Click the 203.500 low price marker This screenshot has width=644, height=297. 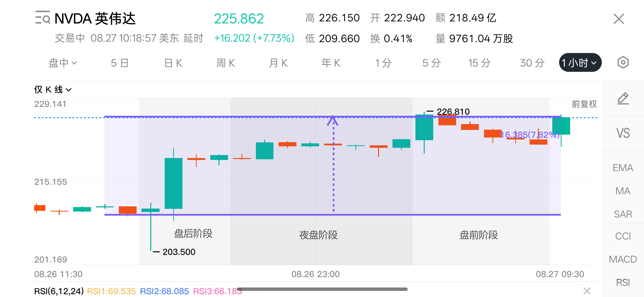(179, 252)
